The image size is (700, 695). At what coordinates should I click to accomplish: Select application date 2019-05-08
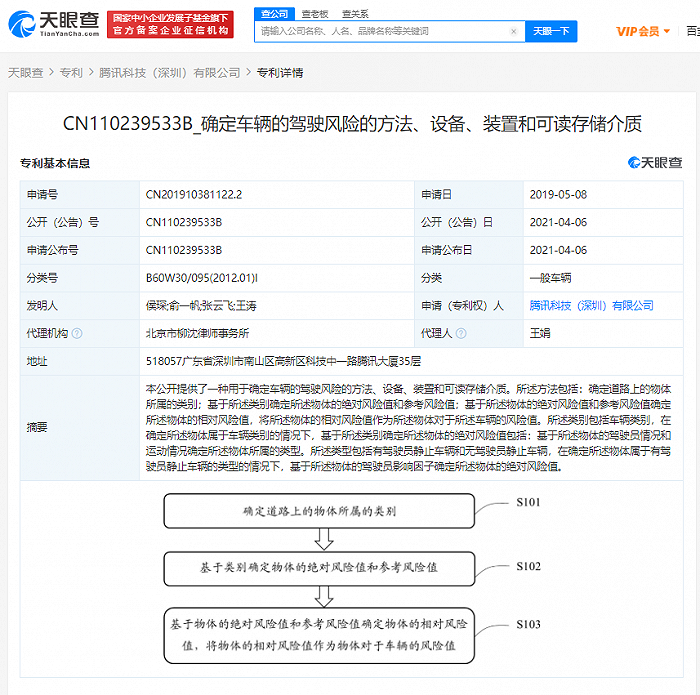(x=558, y=195)
